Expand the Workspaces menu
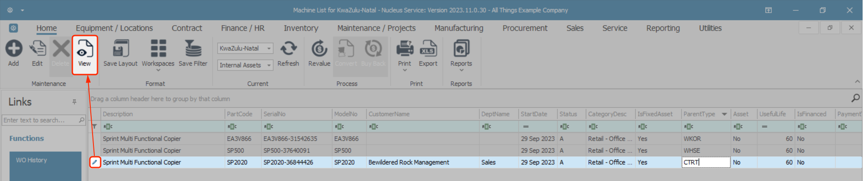The height and width of the screenshot is (181, 868). pos(158,70)
